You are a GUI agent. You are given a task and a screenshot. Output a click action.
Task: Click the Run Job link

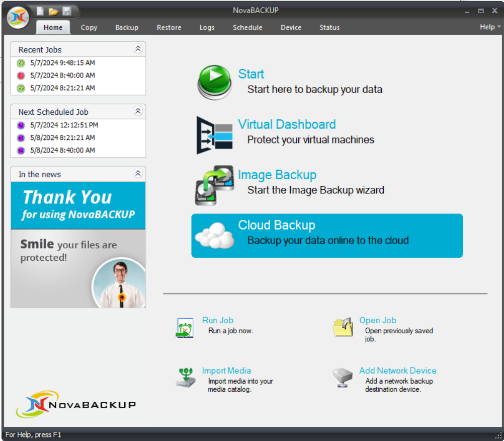coord(218,320)
